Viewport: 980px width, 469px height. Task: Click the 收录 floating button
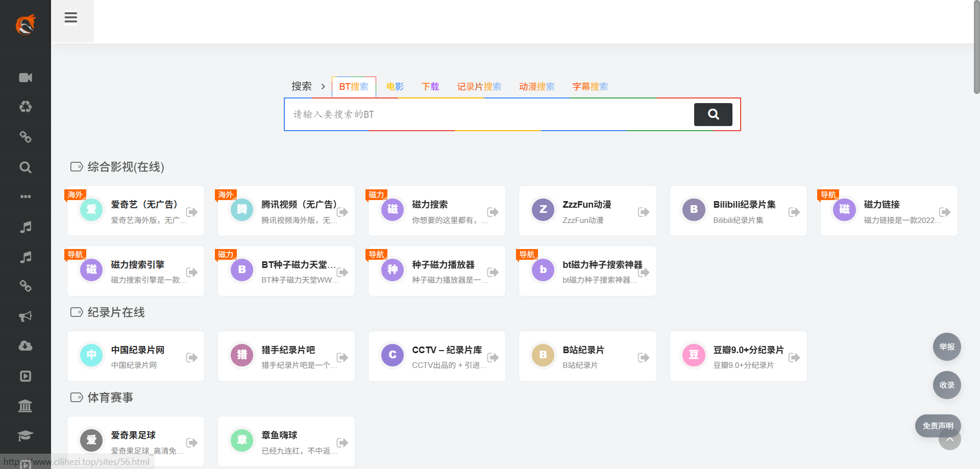947,385
